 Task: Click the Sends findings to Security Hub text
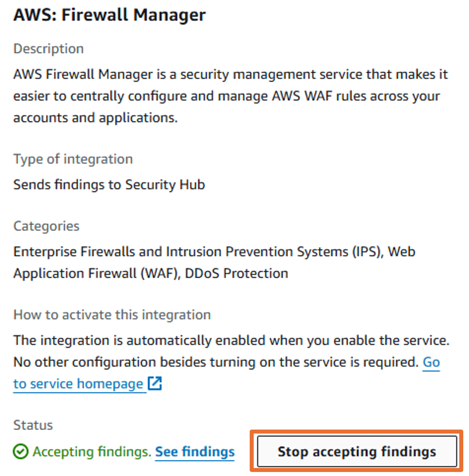109,185
